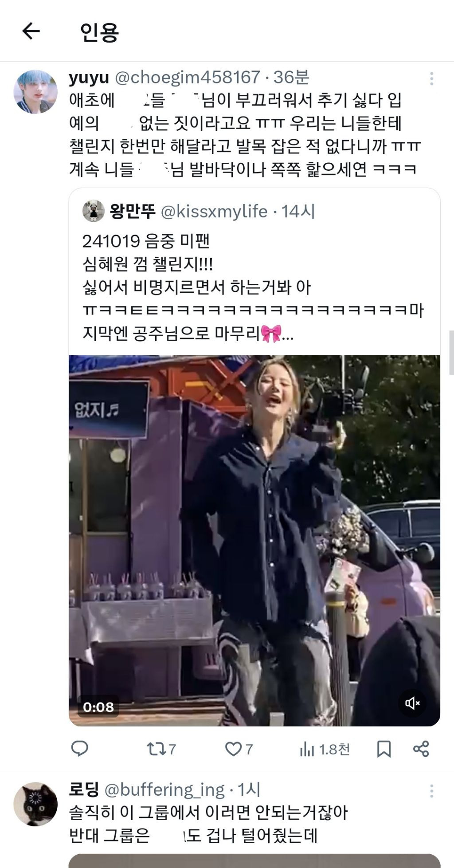Open 로딩's black cat avatar

pyautogui.click(x=35, y=804)
